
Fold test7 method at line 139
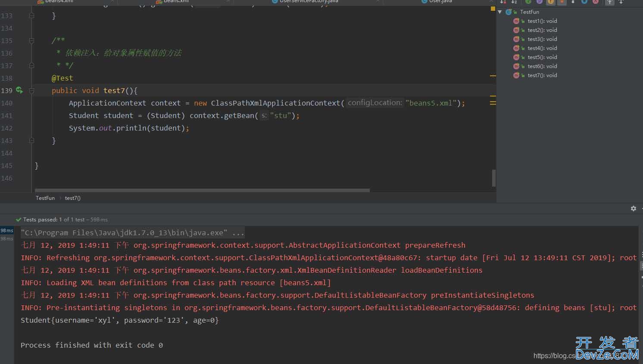31,90
